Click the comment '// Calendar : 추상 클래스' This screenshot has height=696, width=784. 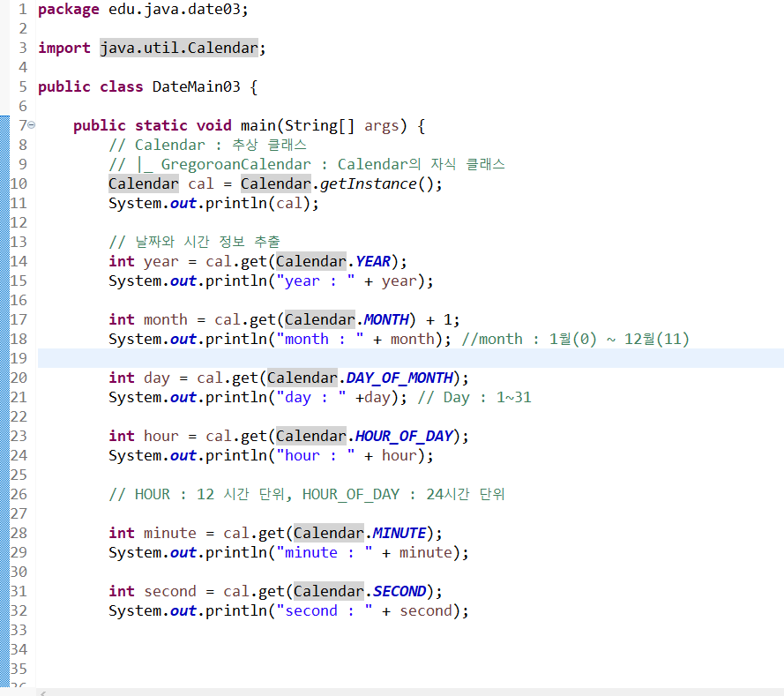tap(207, 145)
